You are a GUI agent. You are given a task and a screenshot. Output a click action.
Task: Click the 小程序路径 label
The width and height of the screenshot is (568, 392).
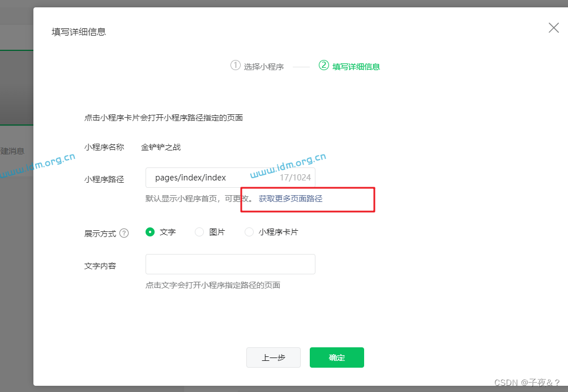tap(104, 179)
